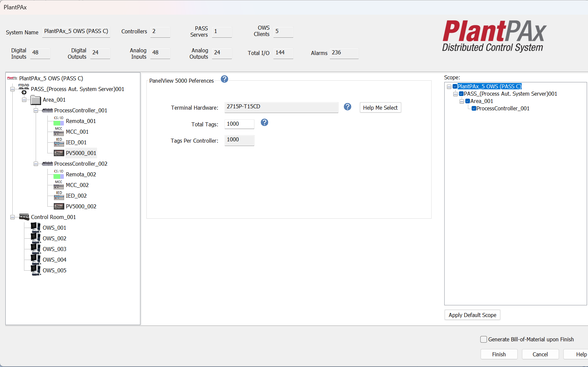588x367 pixels.
Task: Click the IED_001 device icon
Action: click(x=59, y=142)
